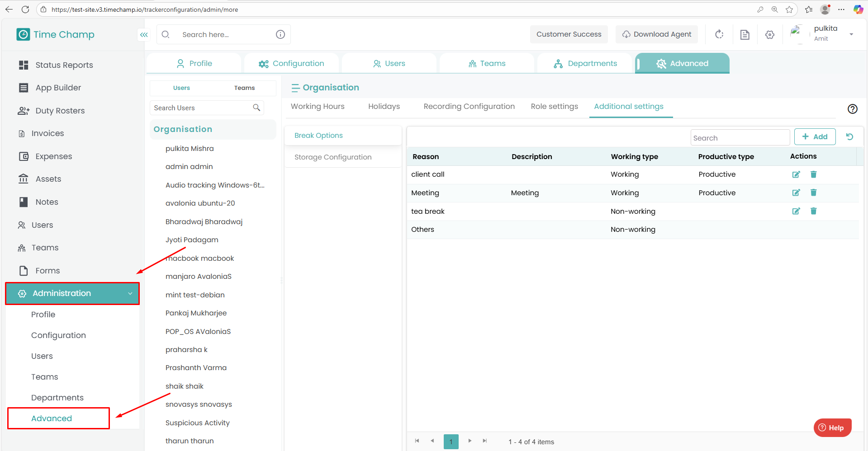The height and width of the screenshot is (451, 868).
Task: Open the help question mark icon
Action: pyautogui.click(x=852, y=109)
